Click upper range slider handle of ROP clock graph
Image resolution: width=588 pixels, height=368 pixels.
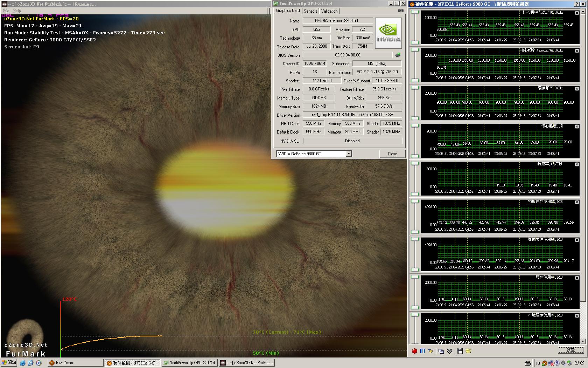[415, 12]
